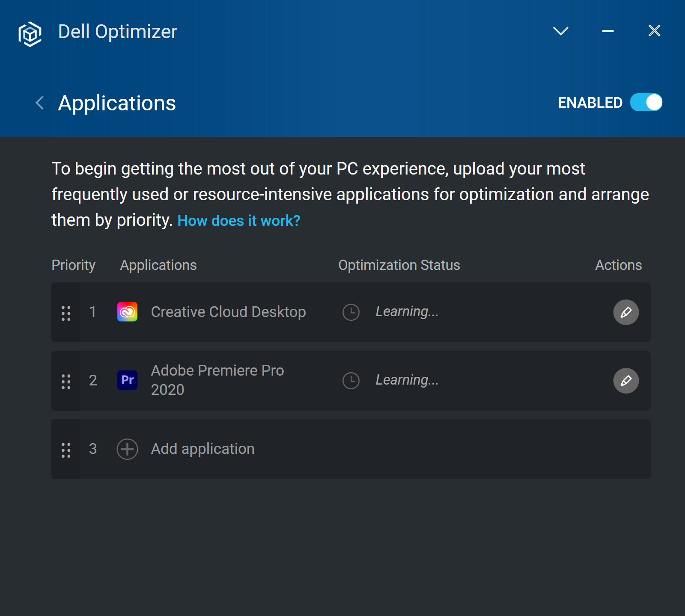Viewport: 685px width, 616px height.
Task: Open the 'How does it work?' link
Action: [x=239, y=221]
